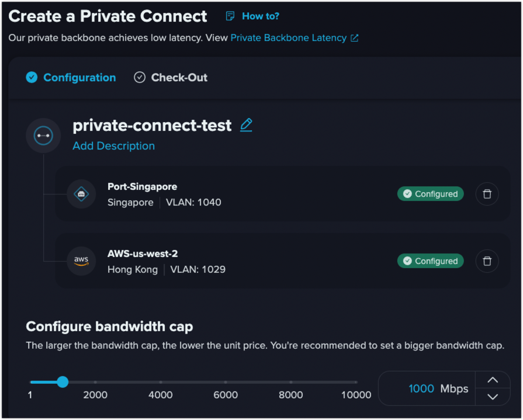The width and height of the screenshot is (523, 420).
Task: Click the Check-Out step circle check
Action: click(x=140, y=77)
